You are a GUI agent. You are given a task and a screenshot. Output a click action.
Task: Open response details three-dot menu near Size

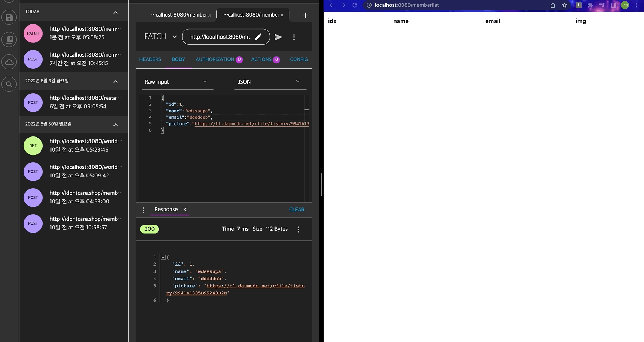click(x=298, y=229)
